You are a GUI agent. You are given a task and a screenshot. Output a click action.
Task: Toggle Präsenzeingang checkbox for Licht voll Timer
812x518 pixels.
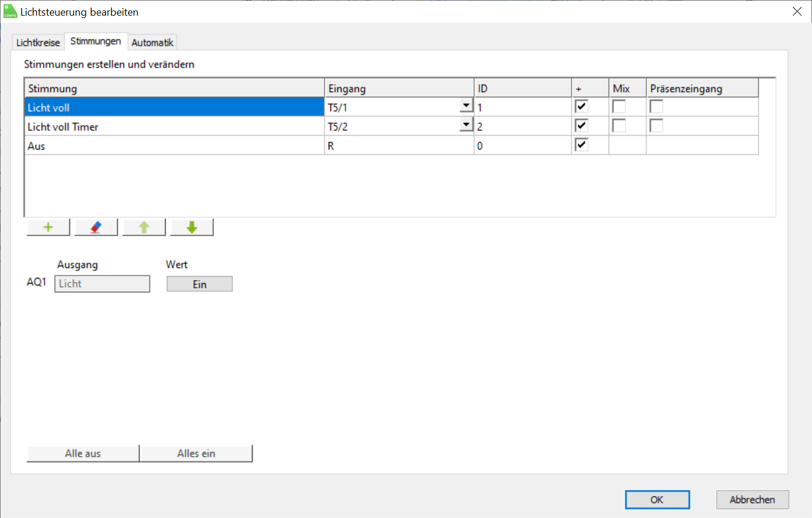(656, 126)
